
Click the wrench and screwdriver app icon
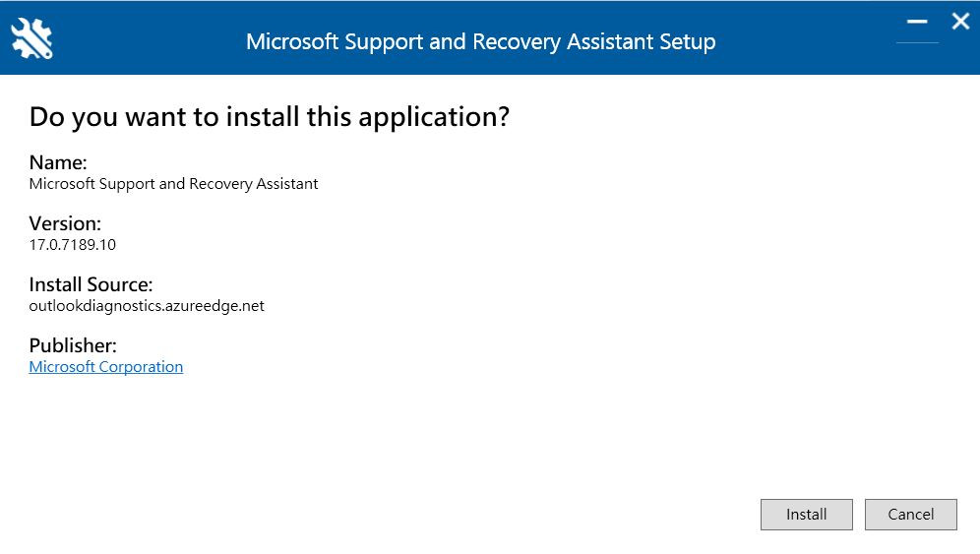[31, 38]
